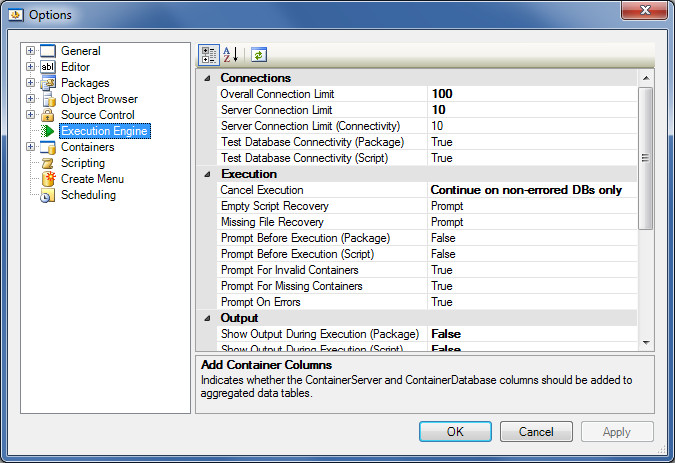Click the refresh property pages icon
This screenshot has height=463, width=675.
click(259, 54)
